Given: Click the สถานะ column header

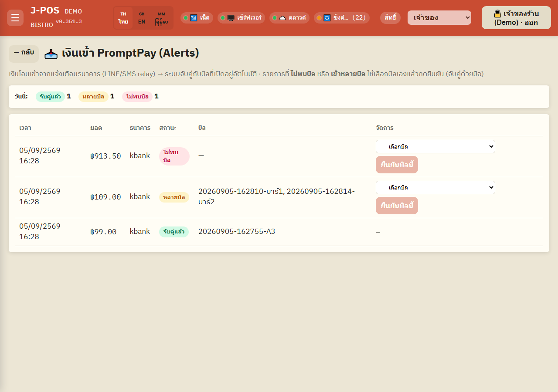Looking at the screenshot, I should point(168,128).
